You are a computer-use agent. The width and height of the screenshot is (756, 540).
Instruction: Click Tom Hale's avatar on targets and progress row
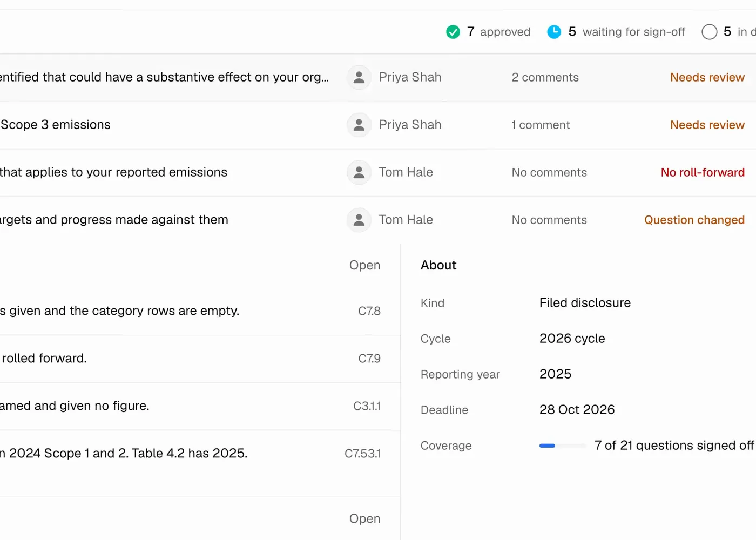pyautogui.click(x=359, y=220)
